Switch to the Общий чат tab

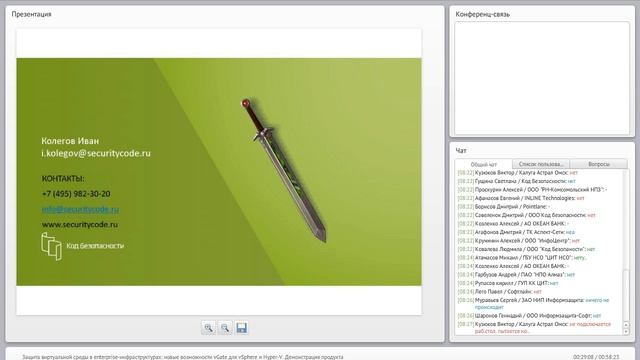coord(484,164)
